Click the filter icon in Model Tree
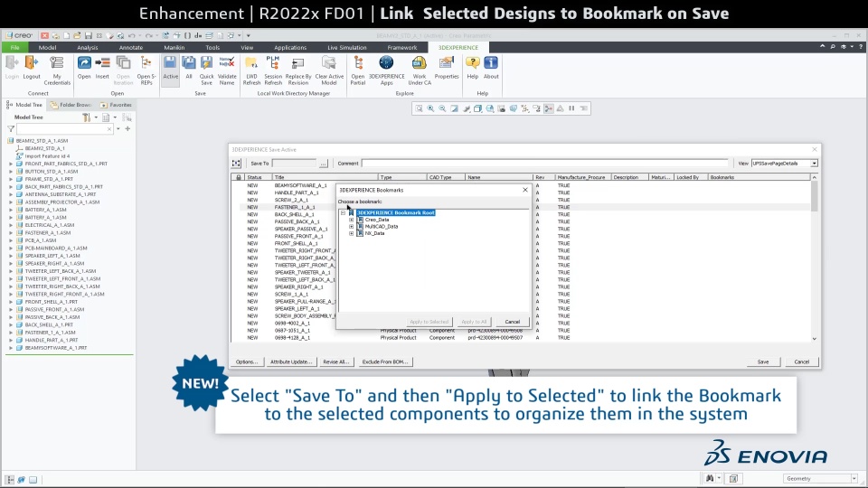Viewport: 868px width, 488px height. [x=11, y=129]
